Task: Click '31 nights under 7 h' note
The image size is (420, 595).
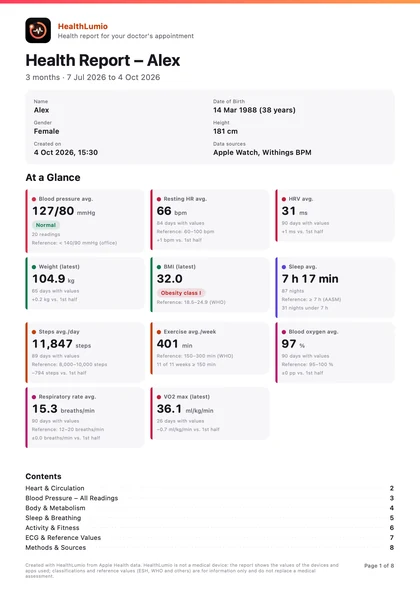Action: pyautogui.click(x=305, y=308)
